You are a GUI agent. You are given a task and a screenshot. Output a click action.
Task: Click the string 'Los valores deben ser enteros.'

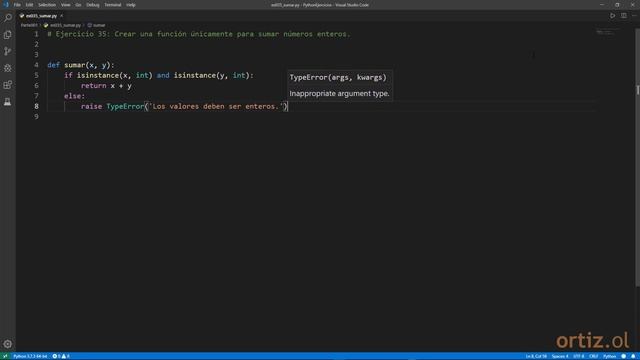tap(216, 107)
